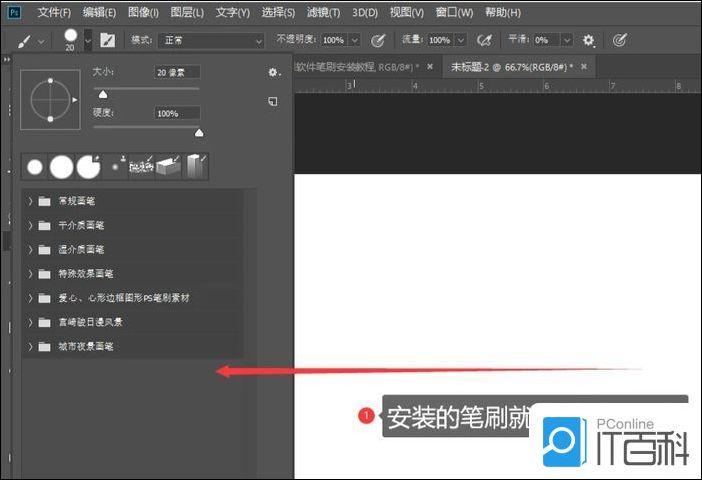The width and height of the screenshot is (702, 480).
Task: Open the 不透明度 opacity slider dropdown arrow
Action: coord(354,40)
